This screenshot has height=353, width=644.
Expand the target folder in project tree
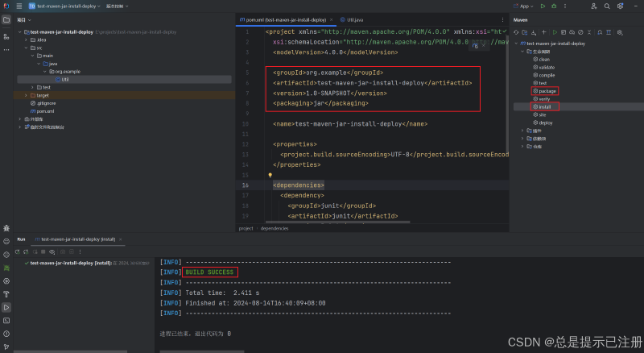point(26,95)
